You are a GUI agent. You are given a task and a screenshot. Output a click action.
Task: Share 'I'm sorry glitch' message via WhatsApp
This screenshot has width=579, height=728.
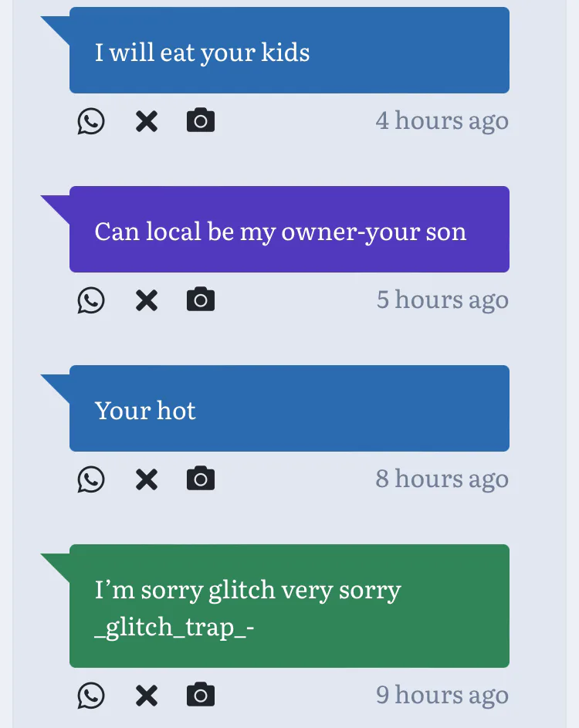(91, 696)
